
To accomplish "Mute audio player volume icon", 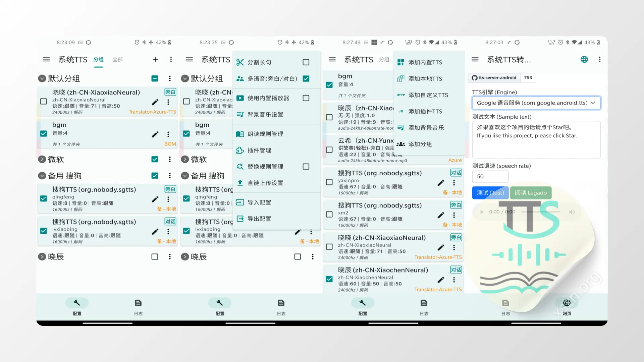I will click(572, 212).
